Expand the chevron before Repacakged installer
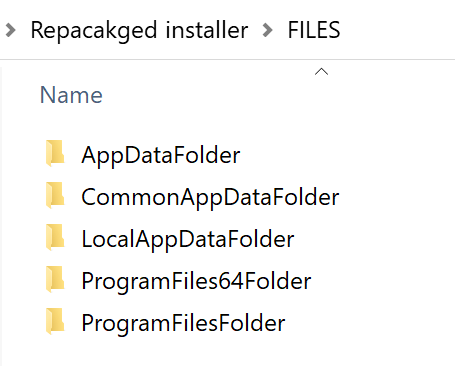The width and height of the screenshot is (455, 366). pyautogui.click(x=11, y=30)
